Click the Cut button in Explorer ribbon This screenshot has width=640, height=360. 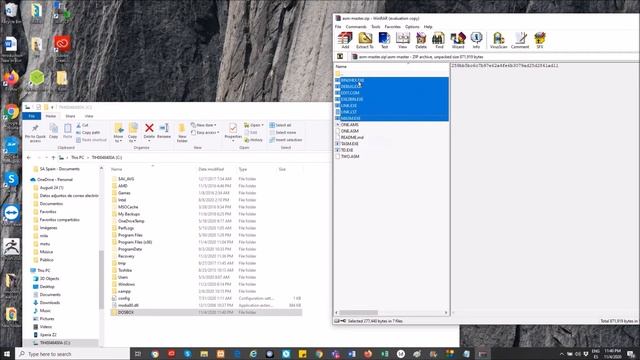(82, 125)
